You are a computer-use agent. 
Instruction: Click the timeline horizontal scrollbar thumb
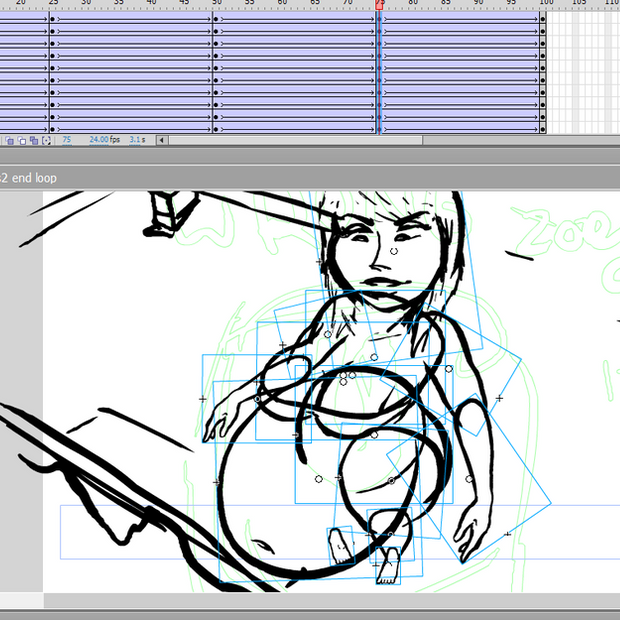point(296,140)
